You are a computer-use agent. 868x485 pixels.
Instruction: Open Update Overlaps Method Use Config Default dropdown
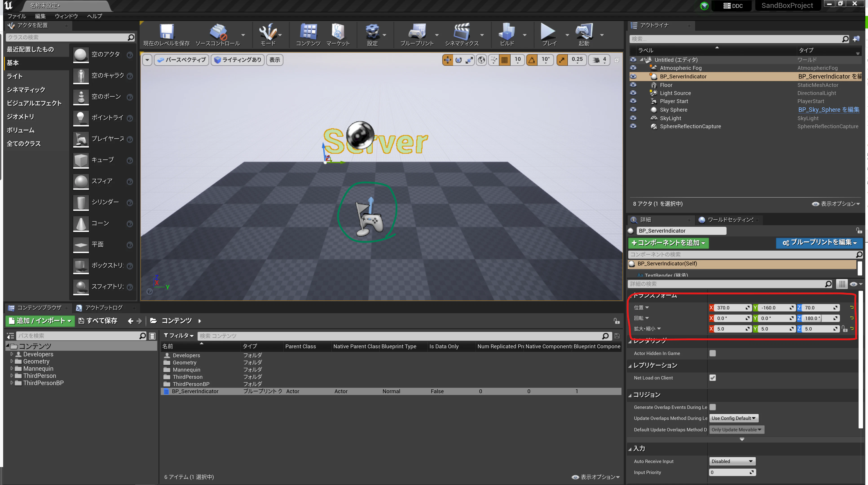point(733,418)
